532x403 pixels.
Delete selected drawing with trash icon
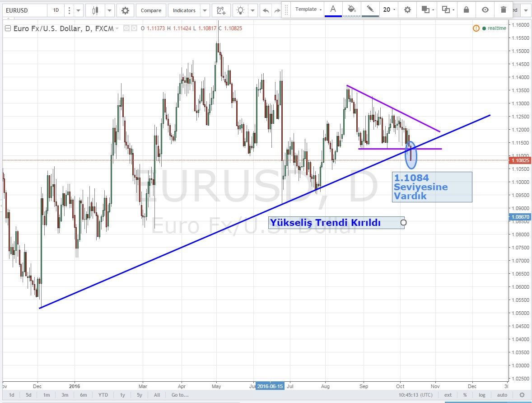click(504, 9)
